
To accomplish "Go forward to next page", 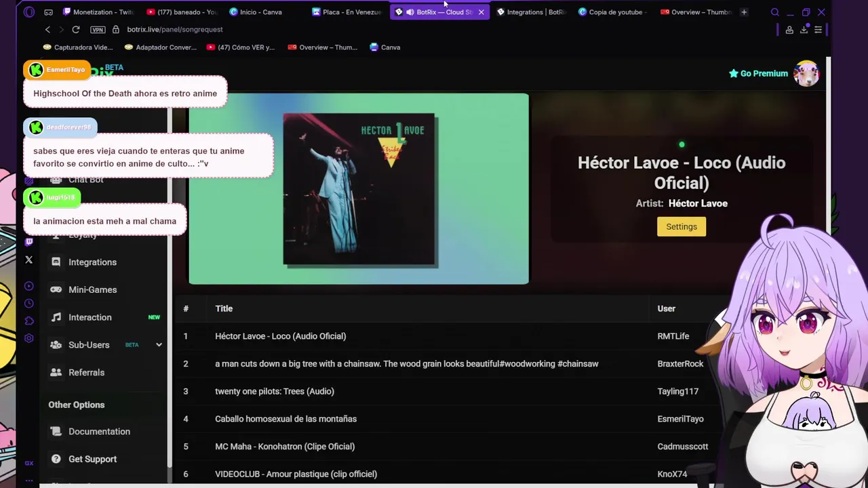I will (61, 29).
